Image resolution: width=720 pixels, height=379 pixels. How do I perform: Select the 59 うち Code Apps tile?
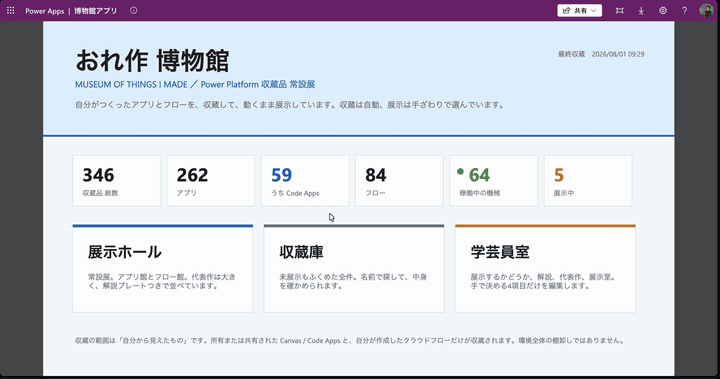[x=305, y=181]
